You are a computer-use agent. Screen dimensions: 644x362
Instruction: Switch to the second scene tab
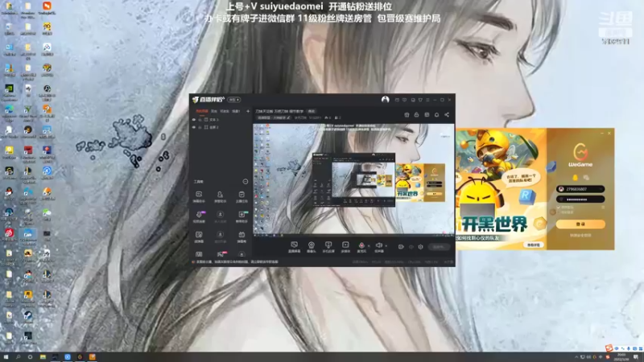(x=214, y=111)
